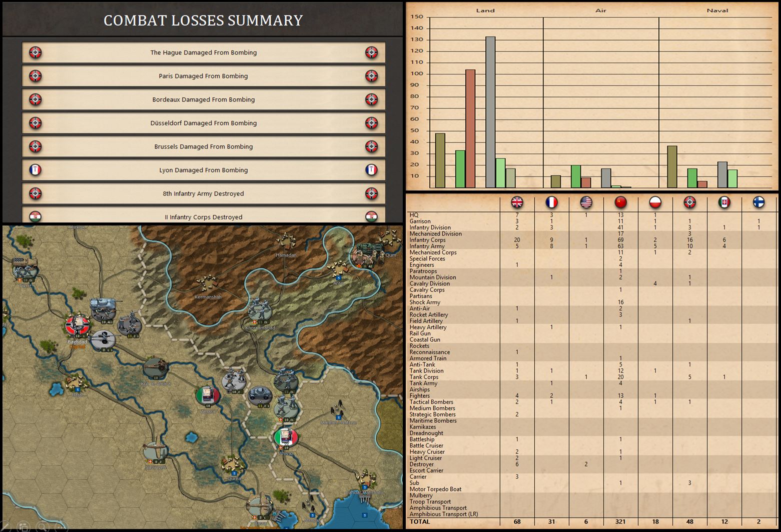
Task: Open the Düsseldorf Damaged From Bombing entry
Action: (204, 123)
